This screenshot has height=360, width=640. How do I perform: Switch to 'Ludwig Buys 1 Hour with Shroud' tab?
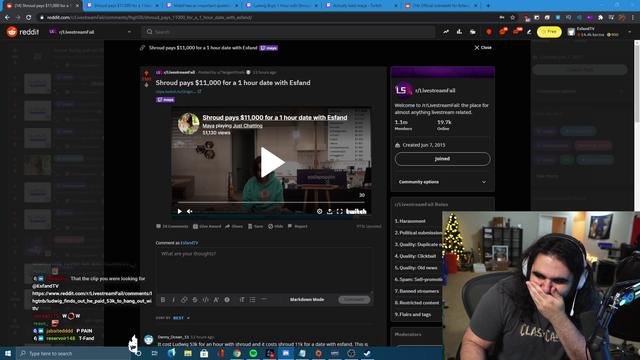(x=283, y=6)
